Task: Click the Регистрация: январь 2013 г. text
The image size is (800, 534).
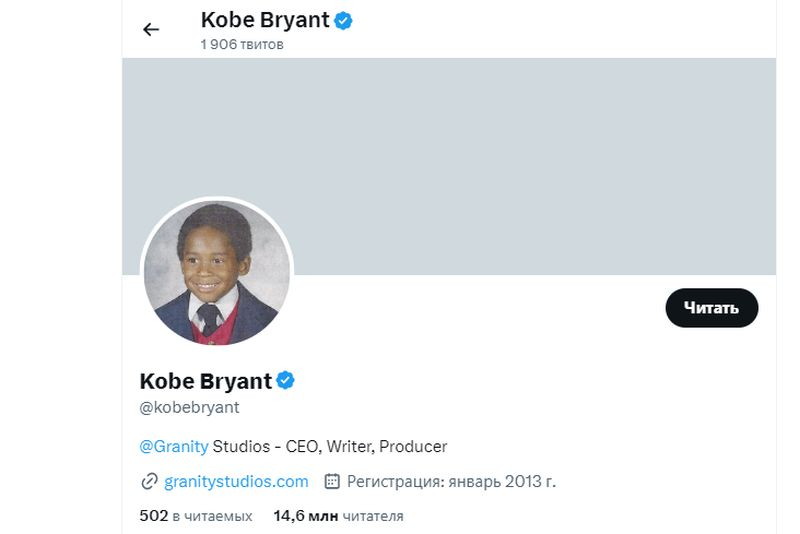Action: coord(451,482)
